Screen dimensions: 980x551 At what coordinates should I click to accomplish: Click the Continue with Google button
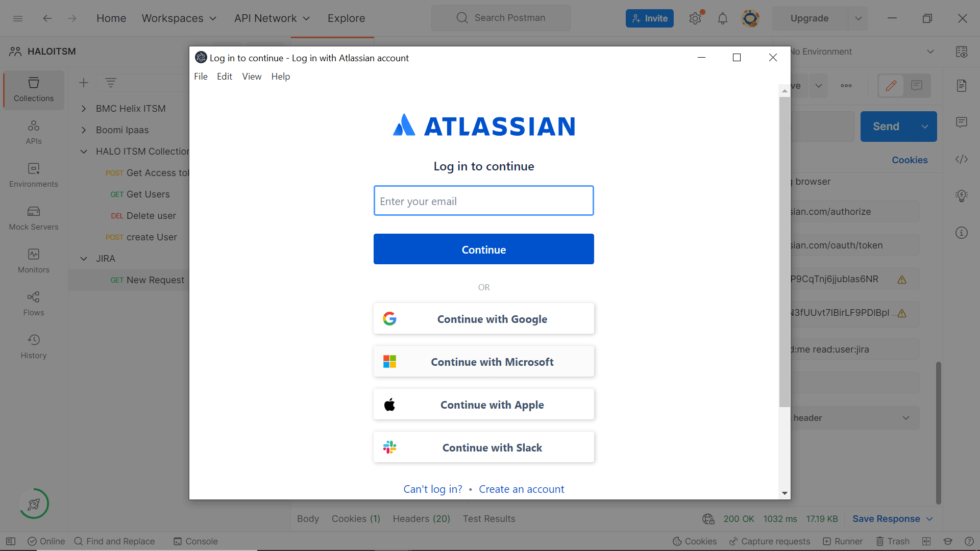coord(484,318)
